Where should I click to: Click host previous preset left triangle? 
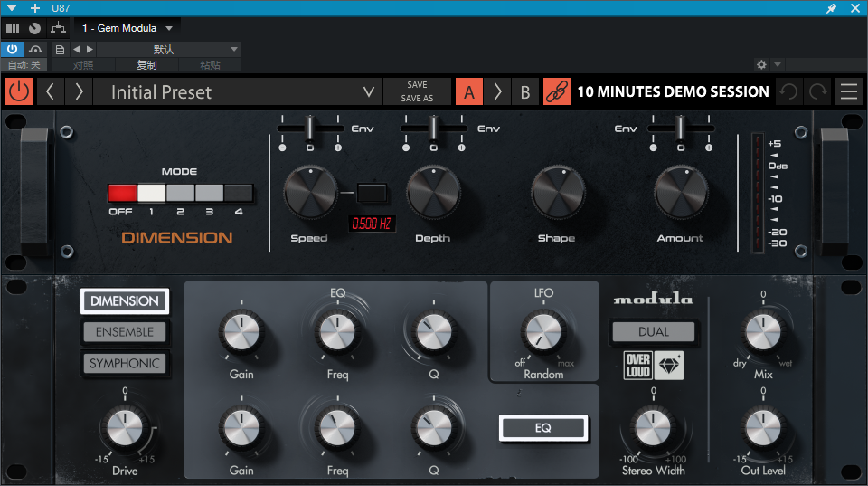click(x=76, y=49)
